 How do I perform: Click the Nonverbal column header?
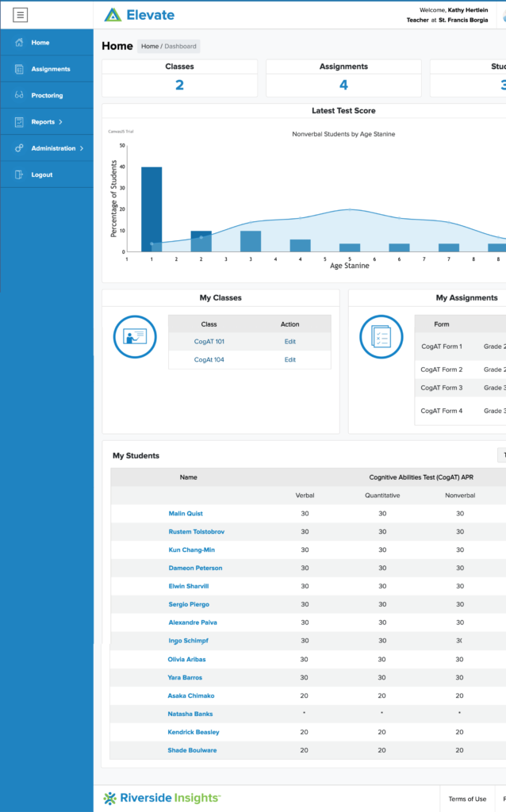(460, 495)
